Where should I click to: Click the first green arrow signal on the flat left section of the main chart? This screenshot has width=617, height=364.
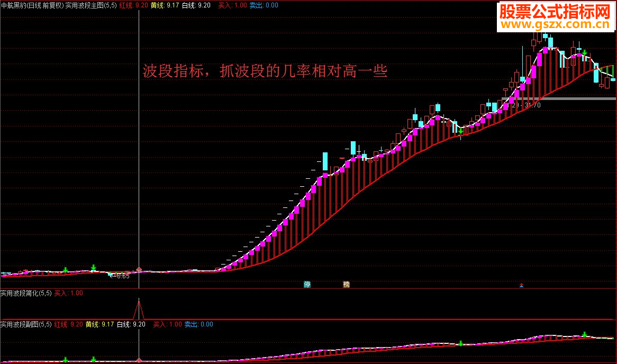(65, 270)
